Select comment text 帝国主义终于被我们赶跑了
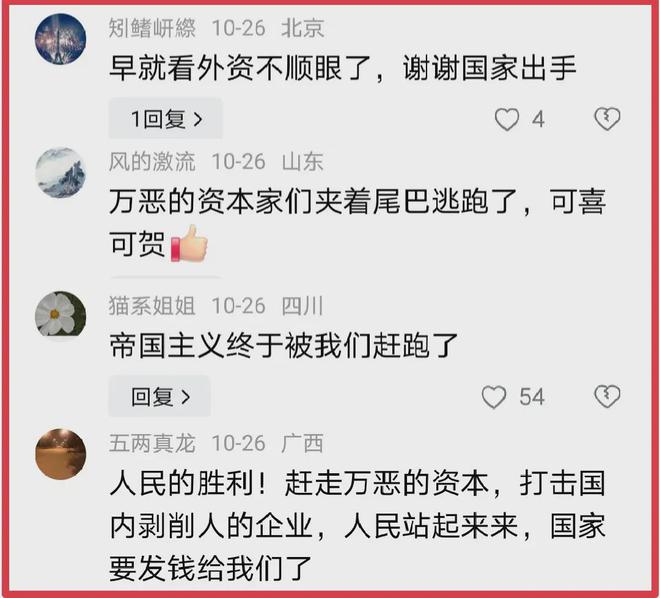This screenshot has width=660, height=598. point(283,346)
